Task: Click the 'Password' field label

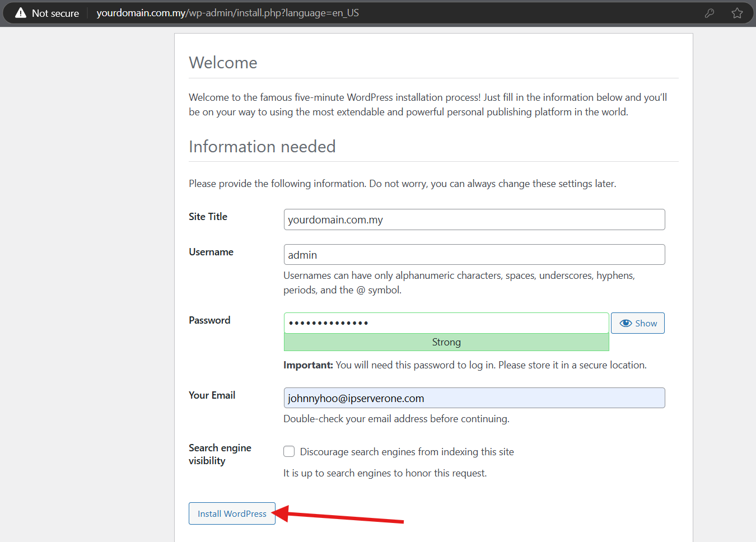Action: (209, 320)
